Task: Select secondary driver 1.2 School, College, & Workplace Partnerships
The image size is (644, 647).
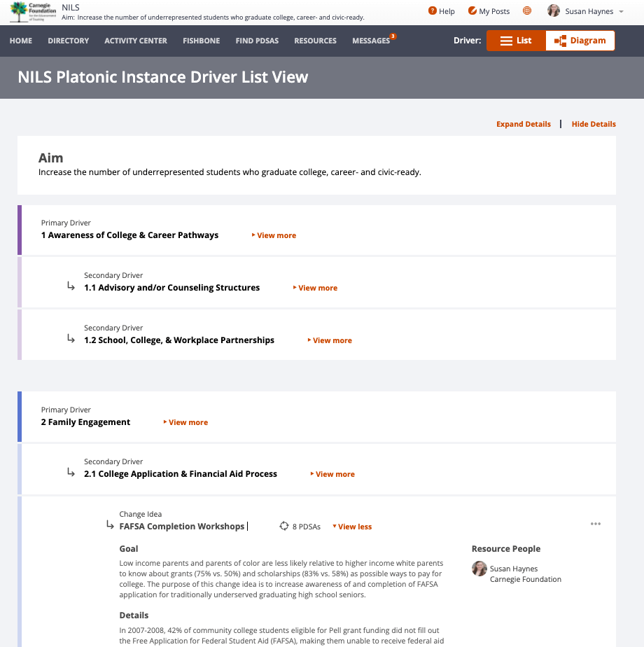Action: click(x=179, y=340)
